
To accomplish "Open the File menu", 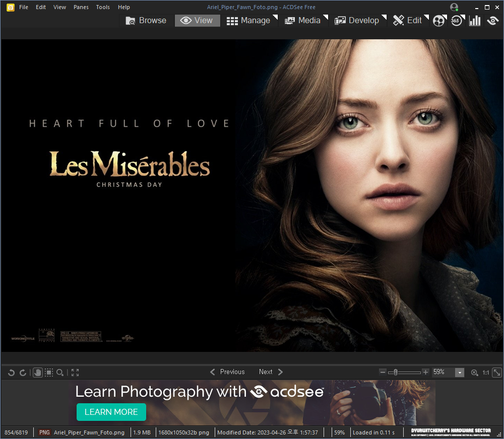I will (x=24, y=7).
